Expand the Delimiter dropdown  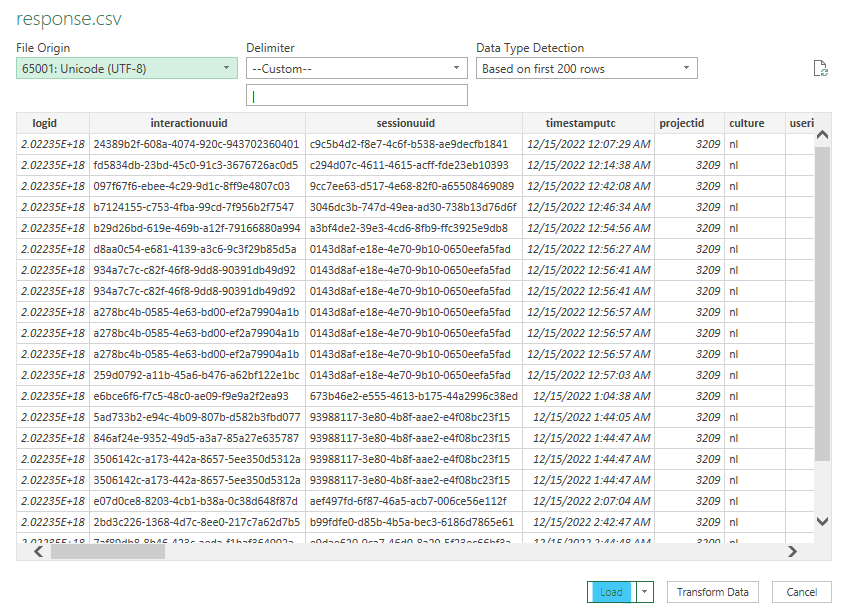pyautogui.click(x=356, y=69)
